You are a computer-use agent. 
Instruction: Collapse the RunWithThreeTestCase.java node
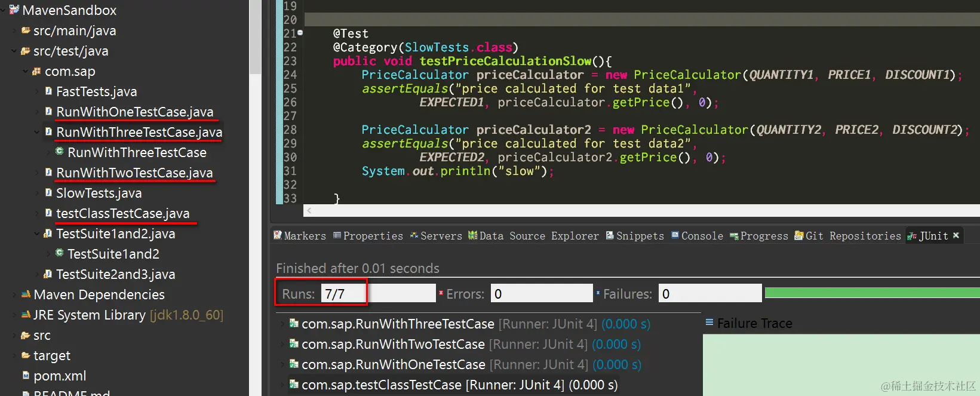click(37, 132)
